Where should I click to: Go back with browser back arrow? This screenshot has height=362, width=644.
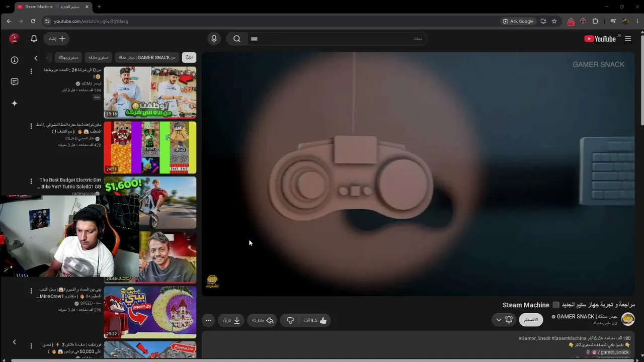[x=9, y=21]
